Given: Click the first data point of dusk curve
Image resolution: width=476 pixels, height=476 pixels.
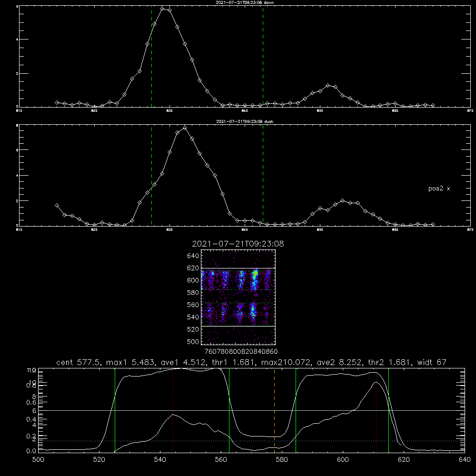Looking at the screenshot, I should pyautogui.click(x=57, y=206).
